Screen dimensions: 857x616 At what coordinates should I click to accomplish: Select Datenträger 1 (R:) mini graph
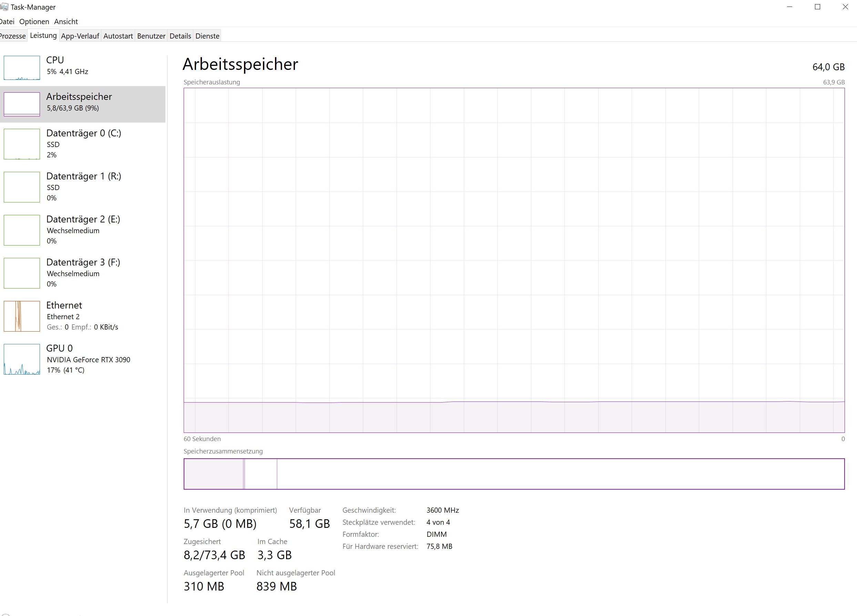point(22,187)
